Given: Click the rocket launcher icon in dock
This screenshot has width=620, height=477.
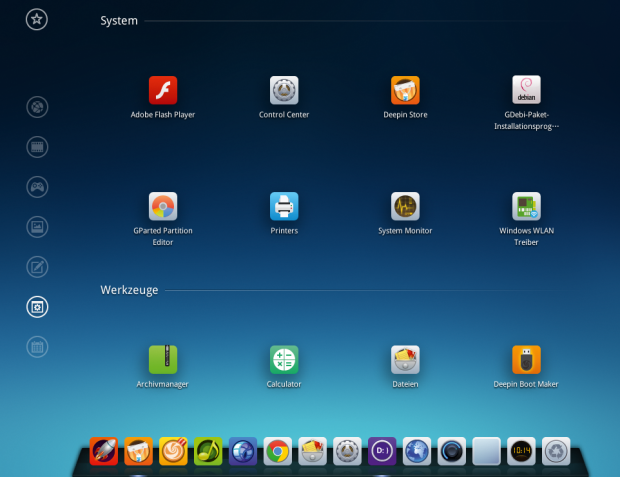Looking at the screenshot, I should click(104, 451).
